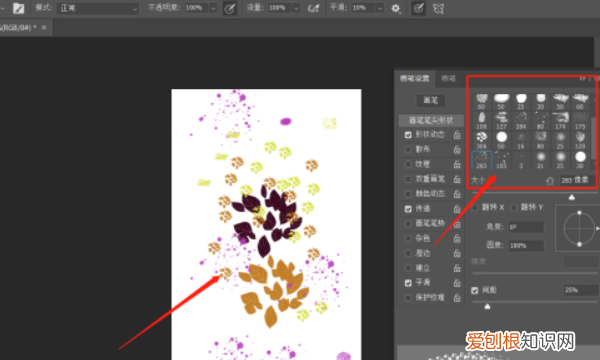
Task: Click lock icon beside 建立
Action: [457, 268]
